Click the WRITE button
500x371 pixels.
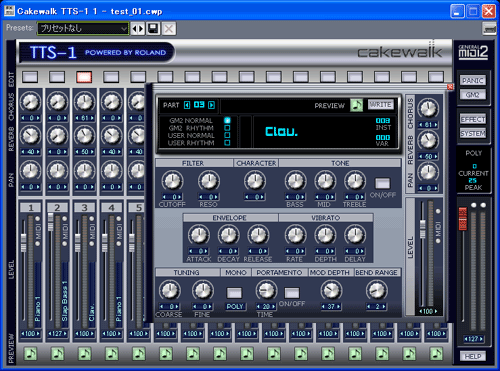click(381, 104)
